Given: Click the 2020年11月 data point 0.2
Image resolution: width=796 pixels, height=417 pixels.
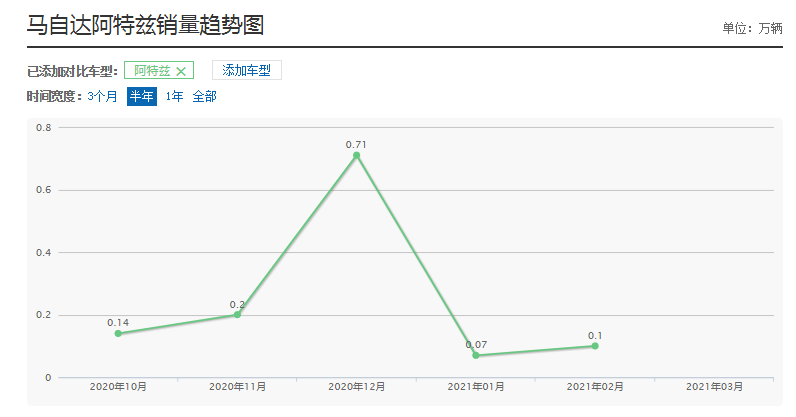Looking at the screenshot, I should [x=237, y=315].
